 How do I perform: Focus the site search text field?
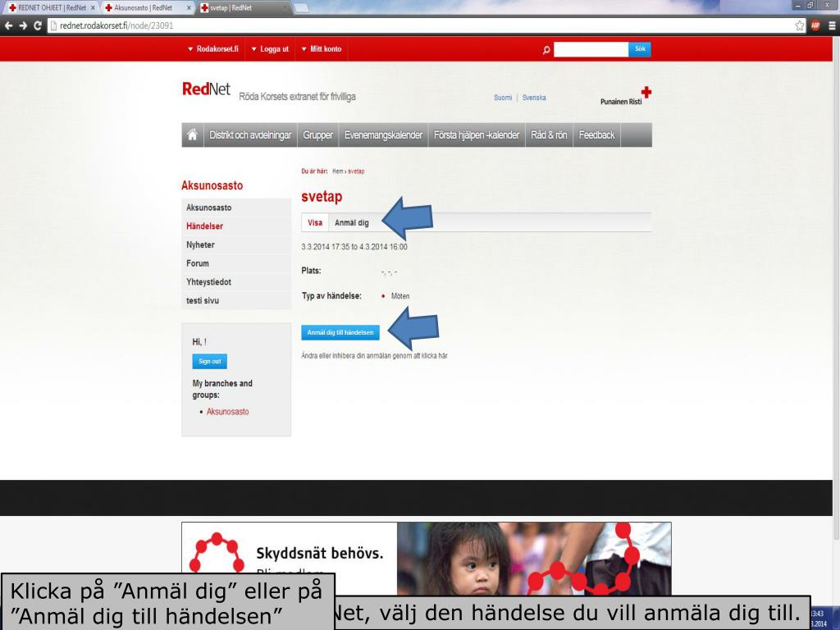(x=591, y=49)
